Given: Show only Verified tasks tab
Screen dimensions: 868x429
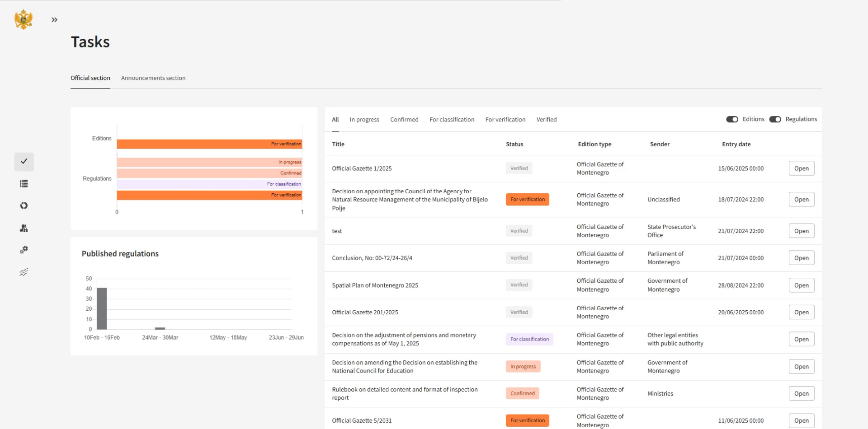Looking at the screenshot, I should 546,120.
